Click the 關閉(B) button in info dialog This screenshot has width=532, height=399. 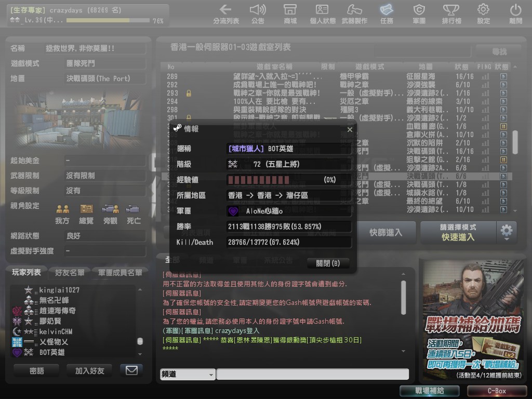click(328, 263)
